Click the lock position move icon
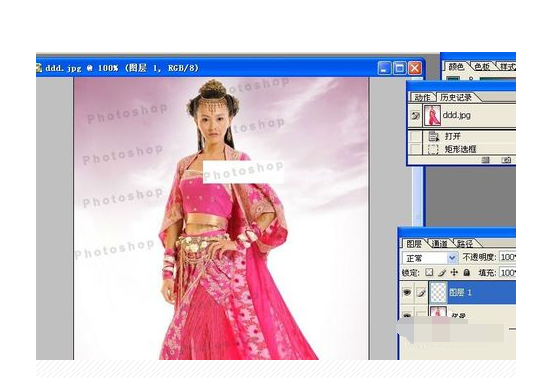This screenshot has height=378, width=545. coord(454,272)
